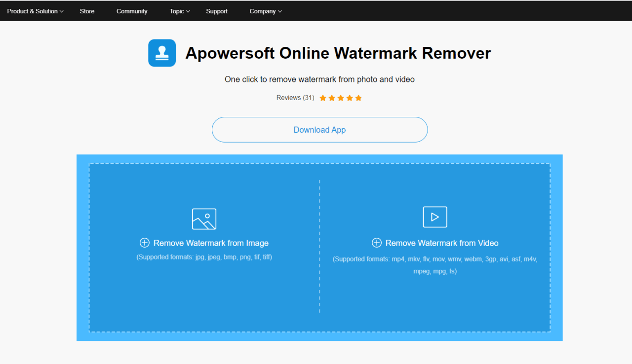Click the Apowersoft Online Watermark Remover heading
632x364 pixels.
pyautogui.click(x=338, y=53)
